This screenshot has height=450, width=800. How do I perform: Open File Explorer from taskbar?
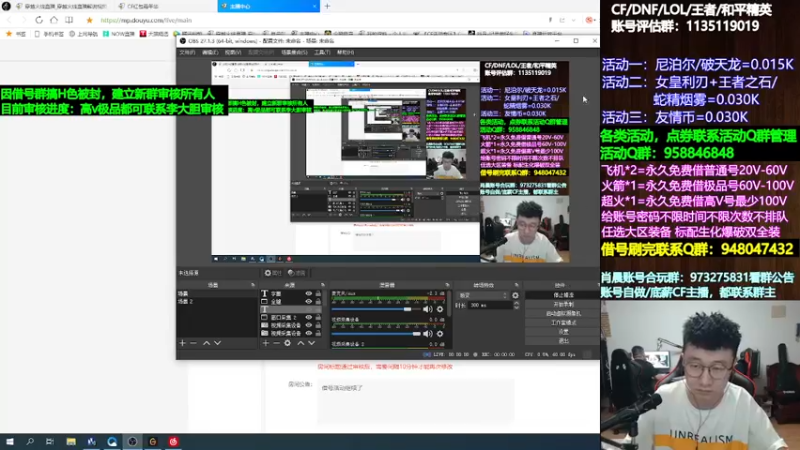point(71,442)
